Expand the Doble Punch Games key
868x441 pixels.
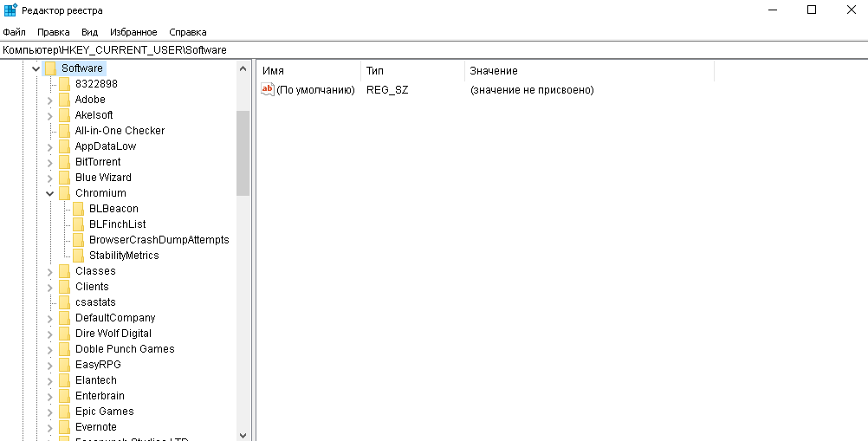point(50,350)
